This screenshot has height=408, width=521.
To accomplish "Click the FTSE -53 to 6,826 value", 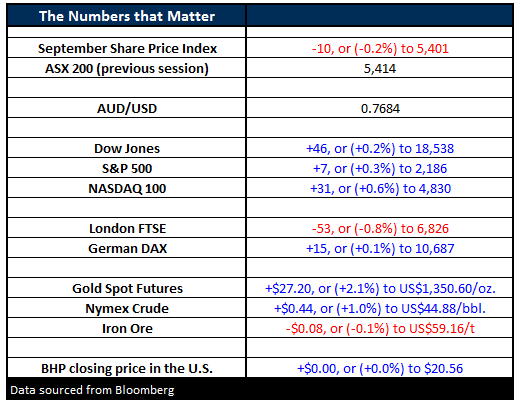I will pyautogui.click(x=380, y=228).
